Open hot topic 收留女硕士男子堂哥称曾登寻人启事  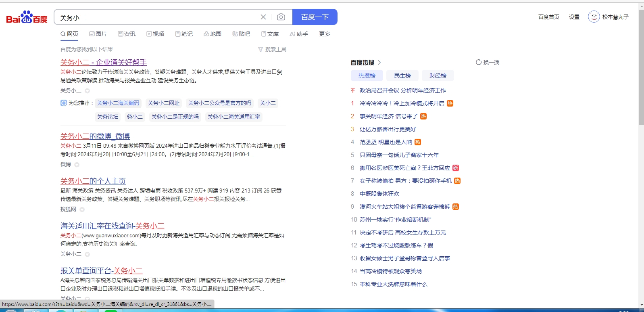[405, 258]
